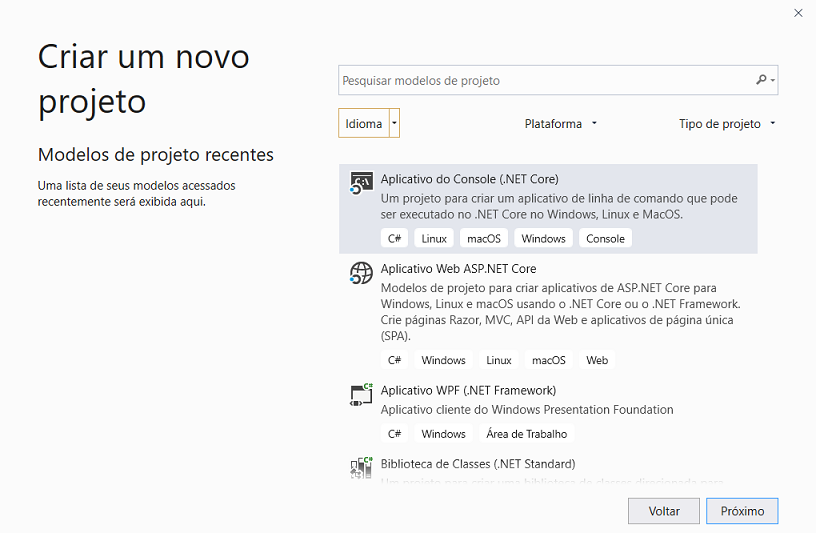Screen dimensions: 816x533
Task: Click the search magnifier icon
Action: coord(761,80)
